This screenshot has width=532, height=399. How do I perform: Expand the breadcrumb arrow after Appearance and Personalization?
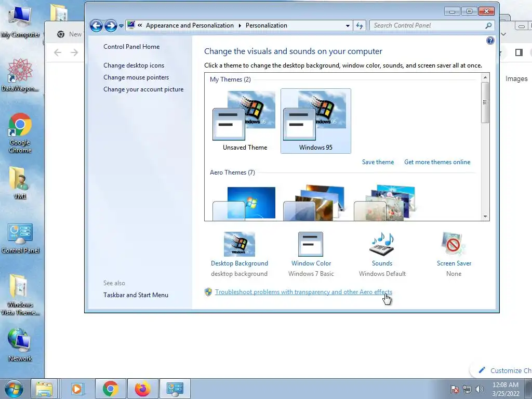click(x=240, y=26)
